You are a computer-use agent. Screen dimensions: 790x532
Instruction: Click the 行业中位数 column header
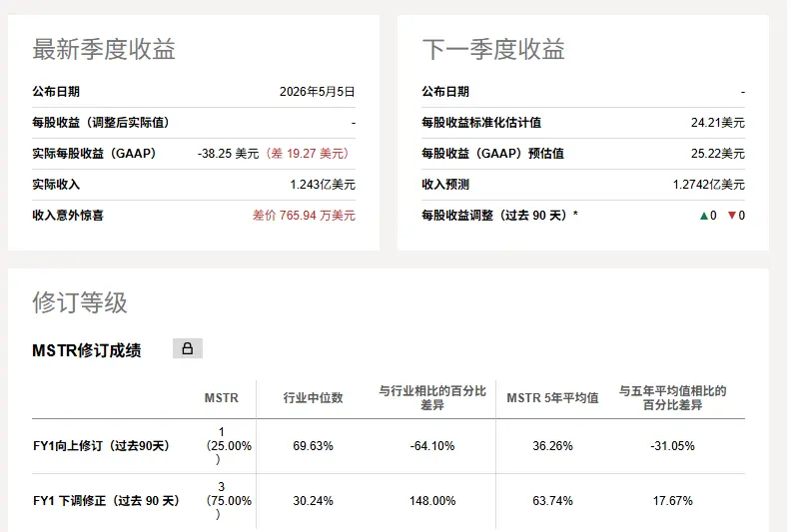(313, 398)
